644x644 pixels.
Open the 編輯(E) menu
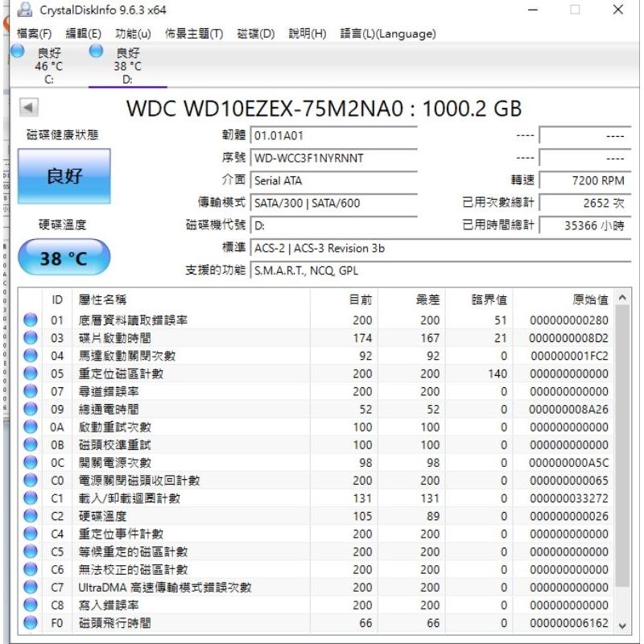[x=84, y=33]
